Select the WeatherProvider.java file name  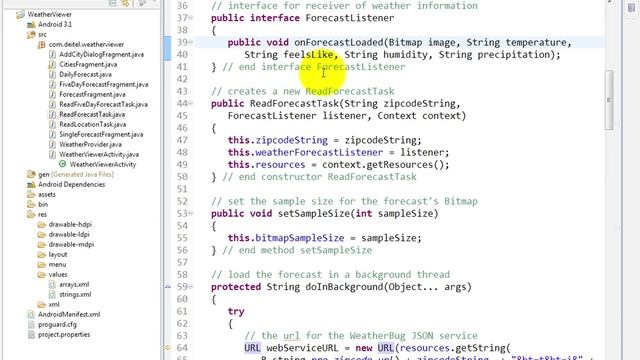coord(90,144)
